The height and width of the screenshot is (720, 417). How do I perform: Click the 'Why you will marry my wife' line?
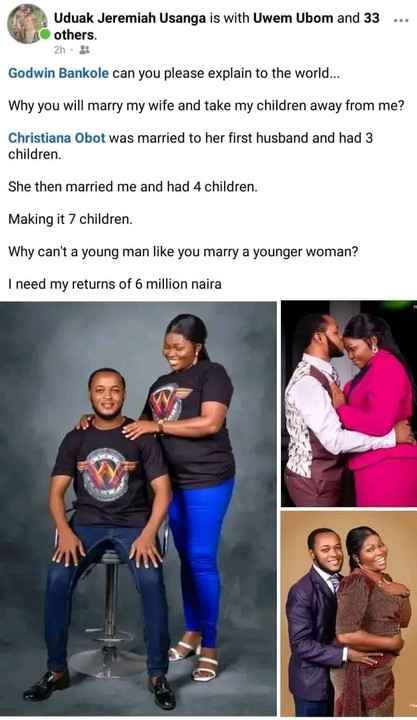[x=206, y=106]
